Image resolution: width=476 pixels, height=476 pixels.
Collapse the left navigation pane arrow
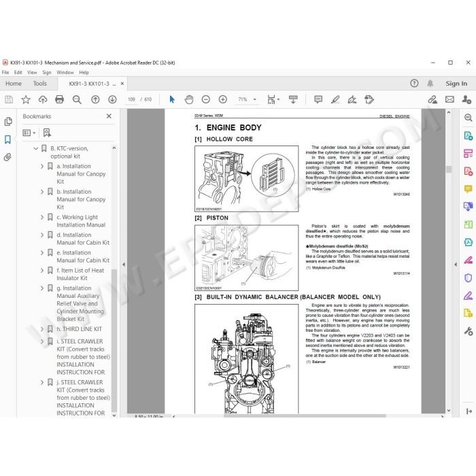coord(124,265)
